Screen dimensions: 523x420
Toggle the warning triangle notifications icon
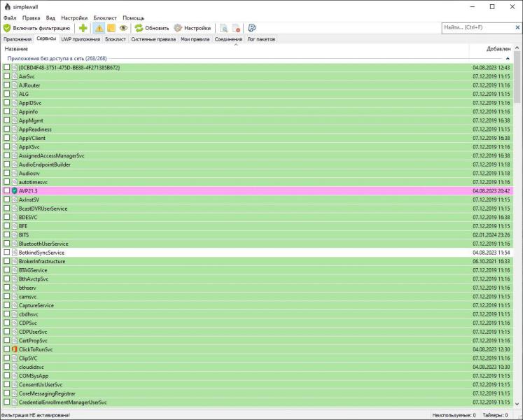tap(99, 29)
